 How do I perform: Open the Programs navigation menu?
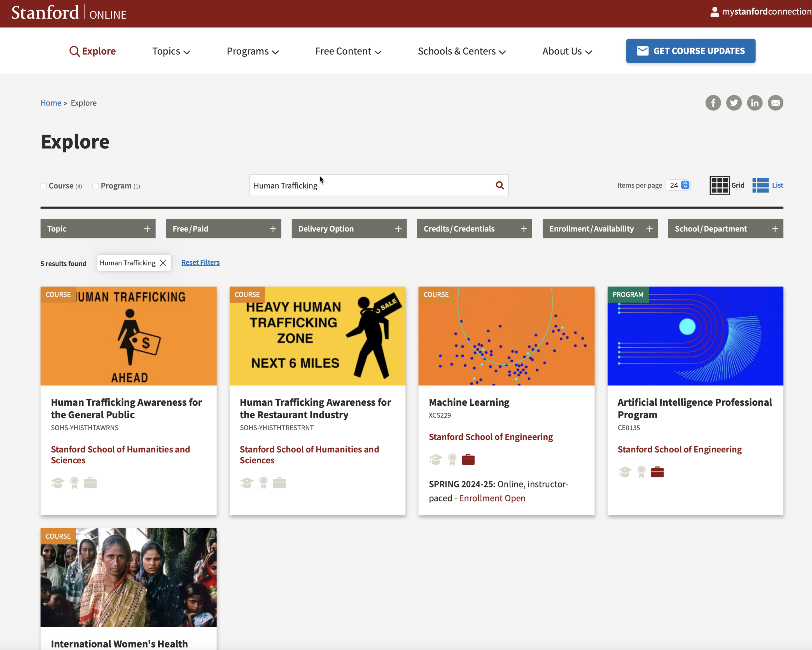click(253, 51)
